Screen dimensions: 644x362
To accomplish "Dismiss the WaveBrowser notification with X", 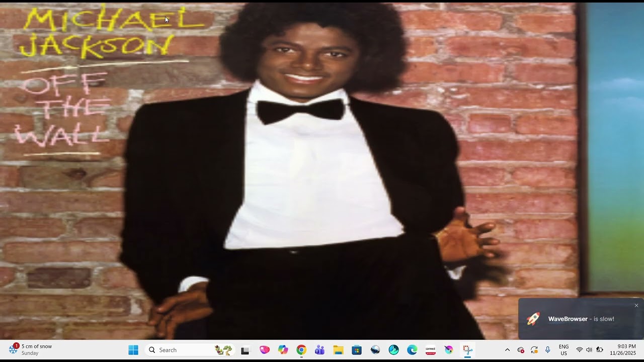I will point(636,305).
